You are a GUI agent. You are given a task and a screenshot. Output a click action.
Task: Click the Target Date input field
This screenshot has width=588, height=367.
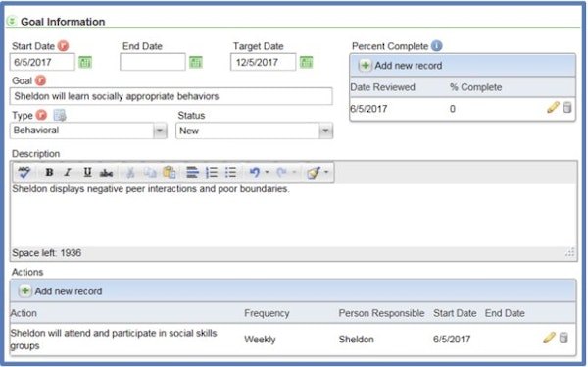tap(264, 62)
